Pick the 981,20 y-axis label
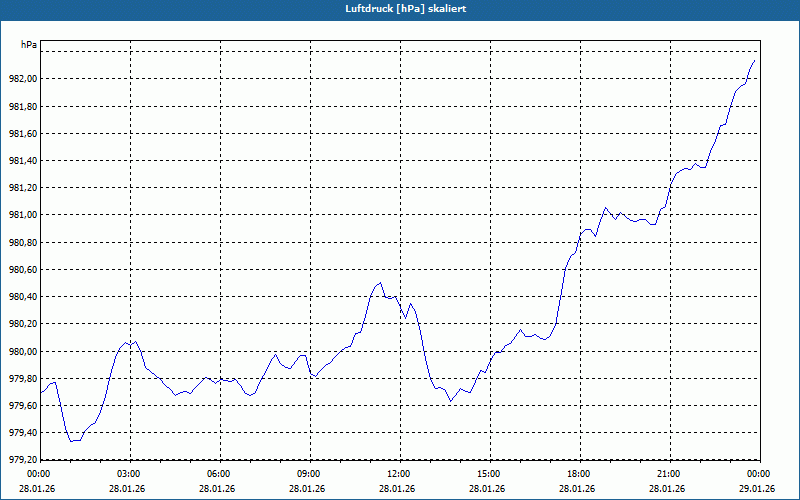Viewport: 800px width, 500px height. (x=23, y=188)
